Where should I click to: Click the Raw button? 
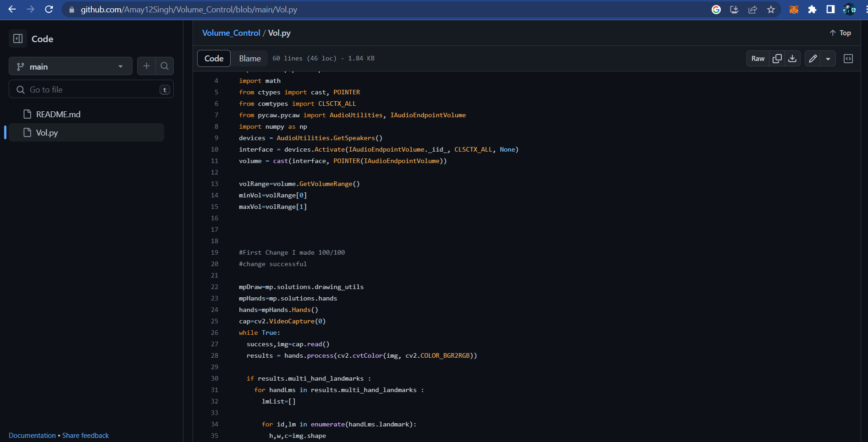click(x=758, y=59)
